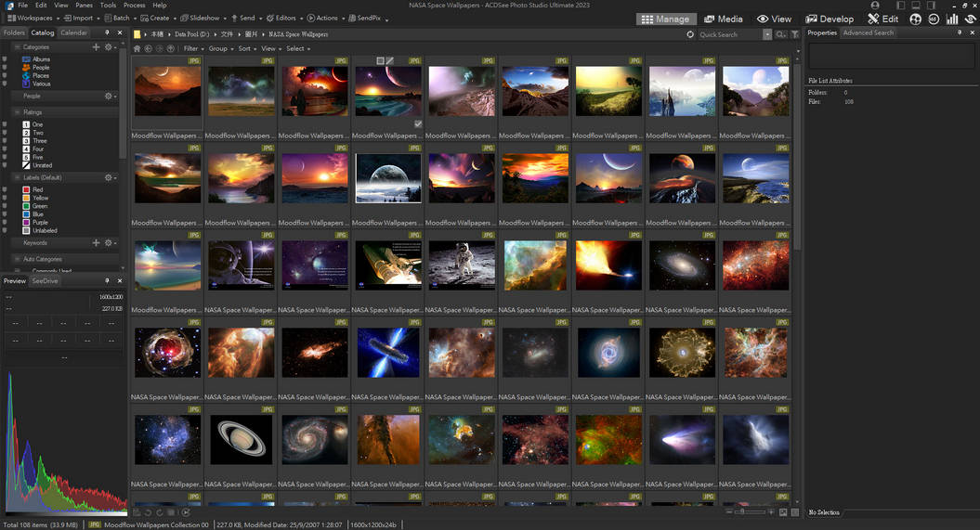Open the Tools menu
This screenshot has height=530, width=980.
click(108, 6)
